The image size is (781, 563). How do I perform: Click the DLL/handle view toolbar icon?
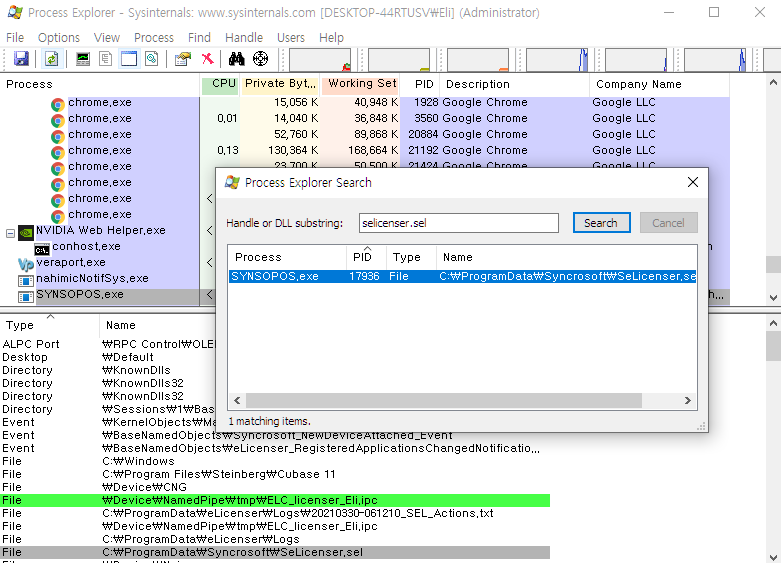tap(152, 59)
